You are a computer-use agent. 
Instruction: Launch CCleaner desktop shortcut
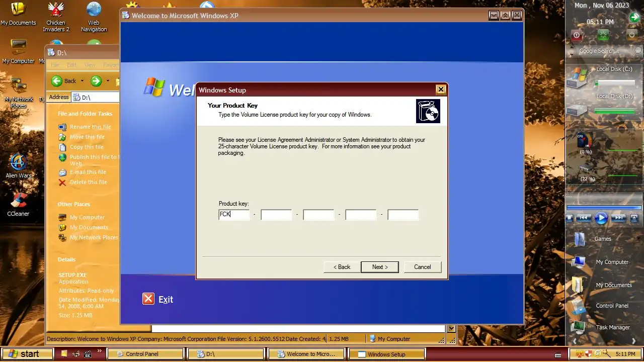[x=18, y=204]
